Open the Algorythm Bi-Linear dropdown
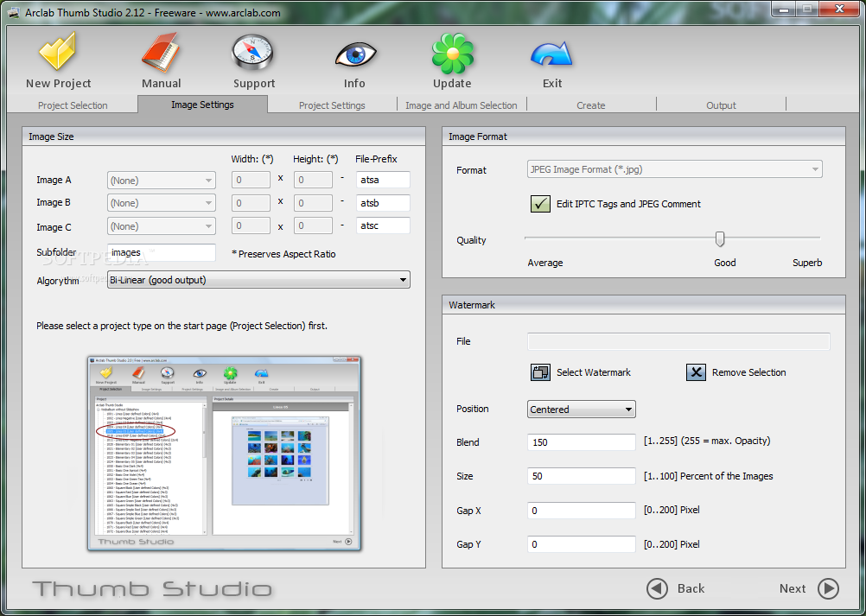Screen dimensions: 866x616 [x=258, y=280]
